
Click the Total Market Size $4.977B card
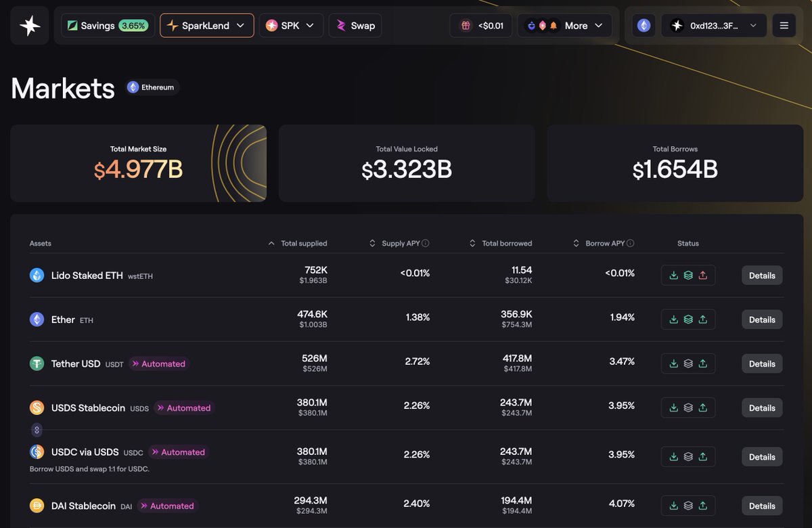click(138, 163)
